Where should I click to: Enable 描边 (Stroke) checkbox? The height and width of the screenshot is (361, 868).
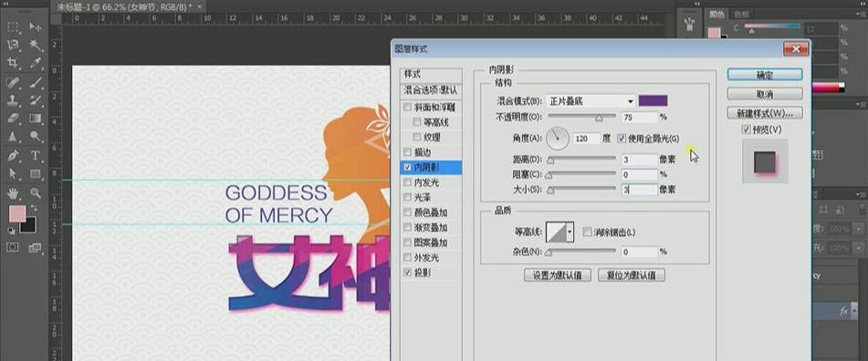(x=408, y=152)
